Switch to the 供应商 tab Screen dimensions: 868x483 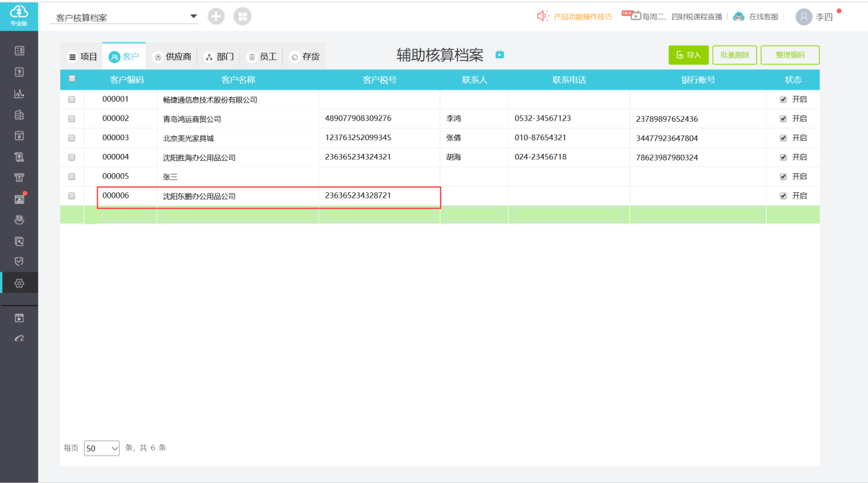[x=172, y=57]
